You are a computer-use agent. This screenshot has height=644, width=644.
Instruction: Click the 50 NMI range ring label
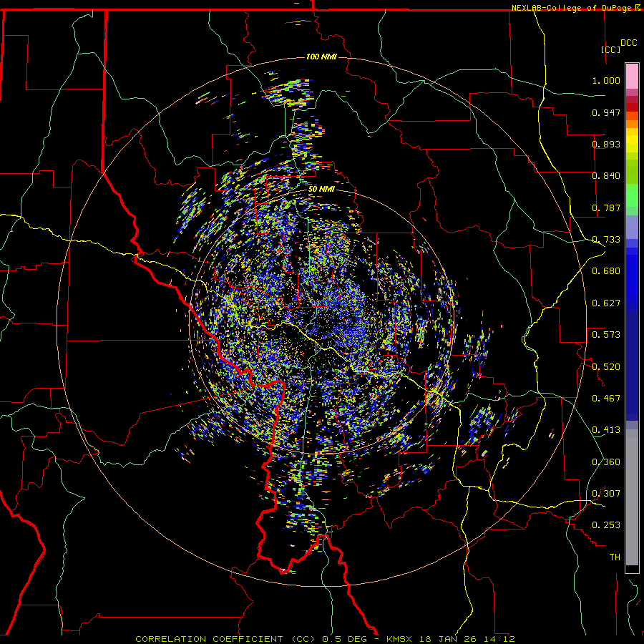pos(321,189)
